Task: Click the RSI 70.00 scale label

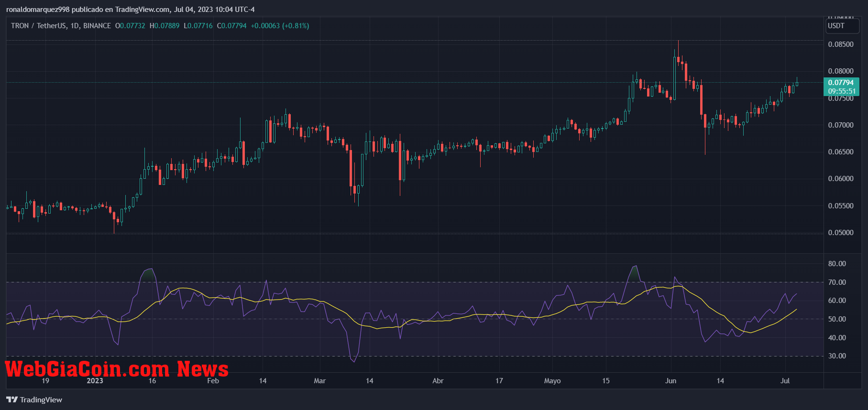Action: [837, 282]
